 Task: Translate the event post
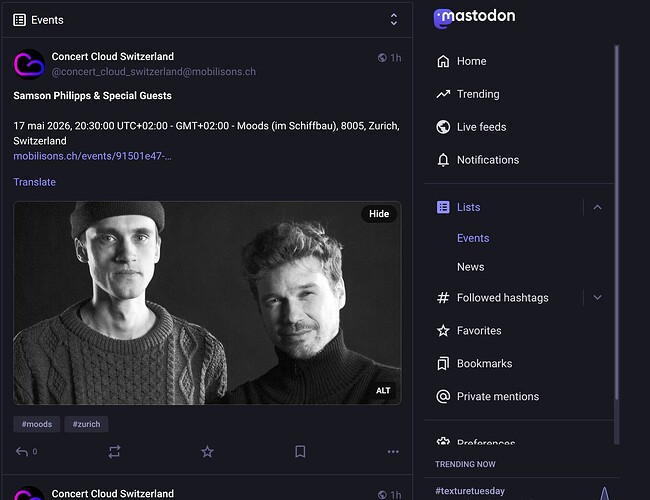pyautogui.click(x=35, y=182)
